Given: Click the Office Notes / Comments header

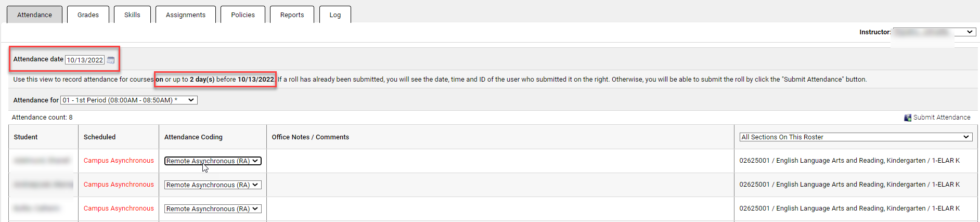Looking at the screenshot, I should coord(310,137).
